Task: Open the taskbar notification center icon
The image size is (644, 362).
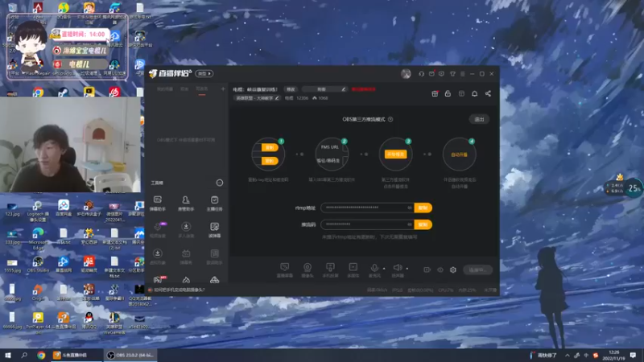Action: [x=633, y=355]
